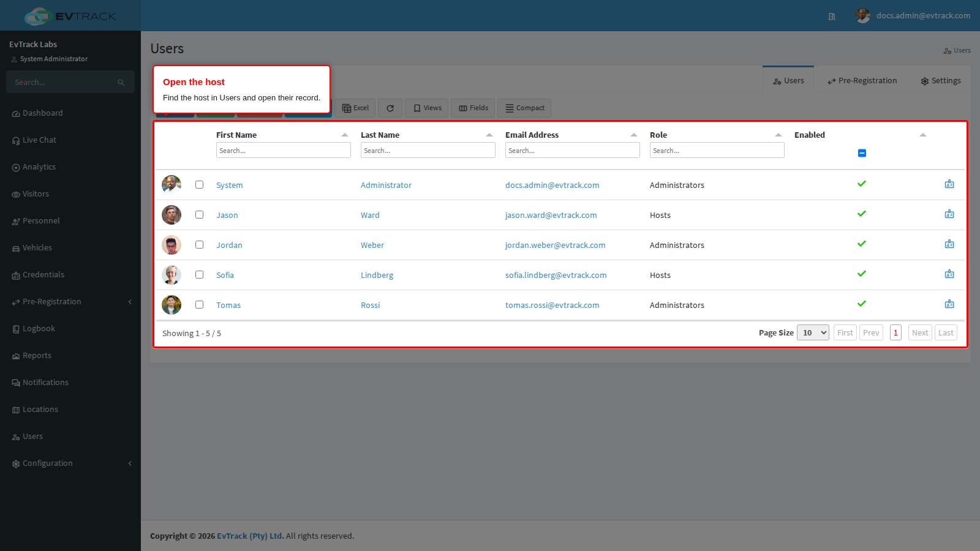980x551 pixels.
Task: Go to page 1 in pagination
Action: click(895, 332)
